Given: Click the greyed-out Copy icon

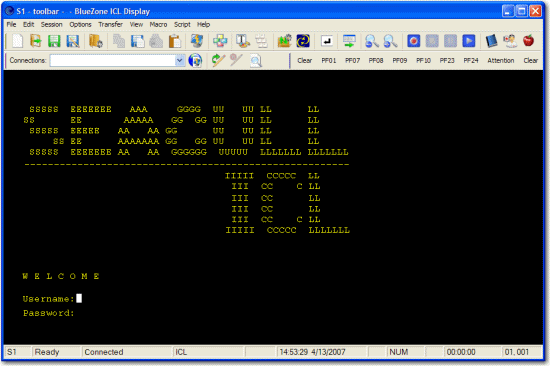Looking at the screenshot, I should click(119, 41).
